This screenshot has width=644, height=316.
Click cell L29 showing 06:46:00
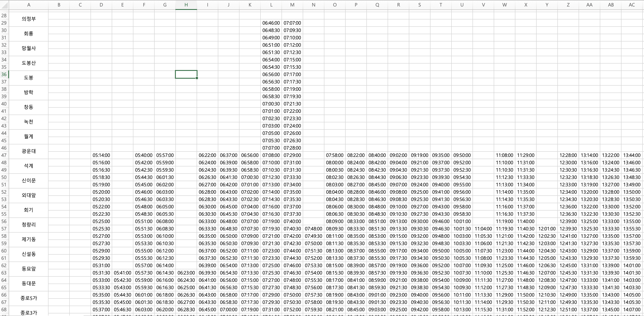click(271, 23)
